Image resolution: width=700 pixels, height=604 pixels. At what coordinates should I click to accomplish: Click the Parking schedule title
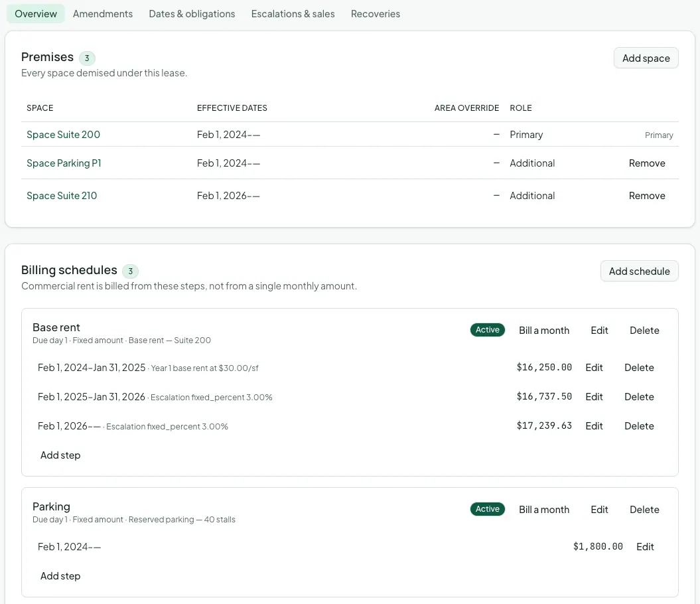[x=51, y=506]
